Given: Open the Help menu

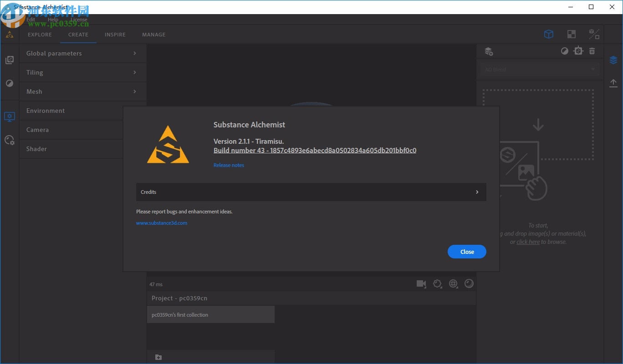Looking at the screenshot, I should pyautogui.click(x=53, y=20).
